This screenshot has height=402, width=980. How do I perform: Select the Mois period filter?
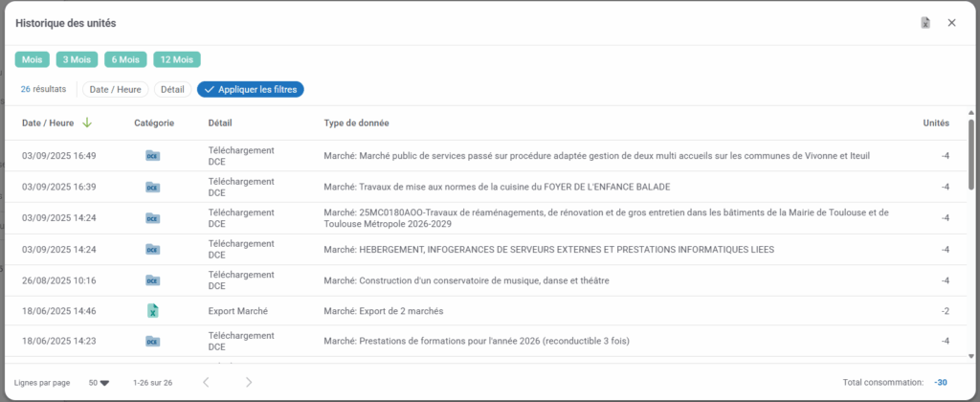tap(33, 59)
